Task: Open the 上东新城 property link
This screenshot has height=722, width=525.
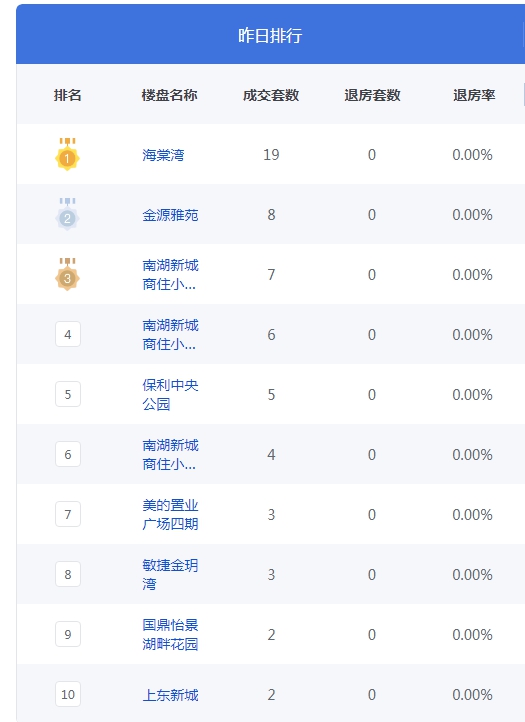Action: [x=170, y=694]
